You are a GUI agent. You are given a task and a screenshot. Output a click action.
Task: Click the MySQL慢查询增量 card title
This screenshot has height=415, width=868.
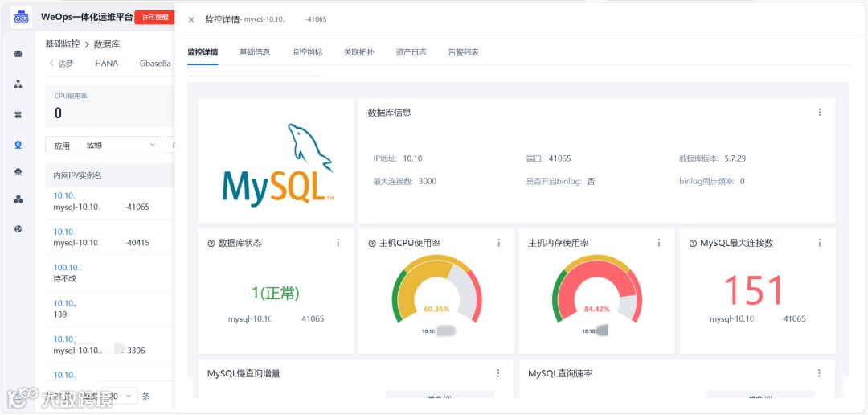244,373
